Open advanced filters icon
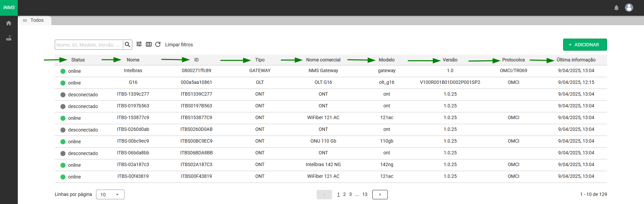The image size is (644, 204). pos(139,44)
